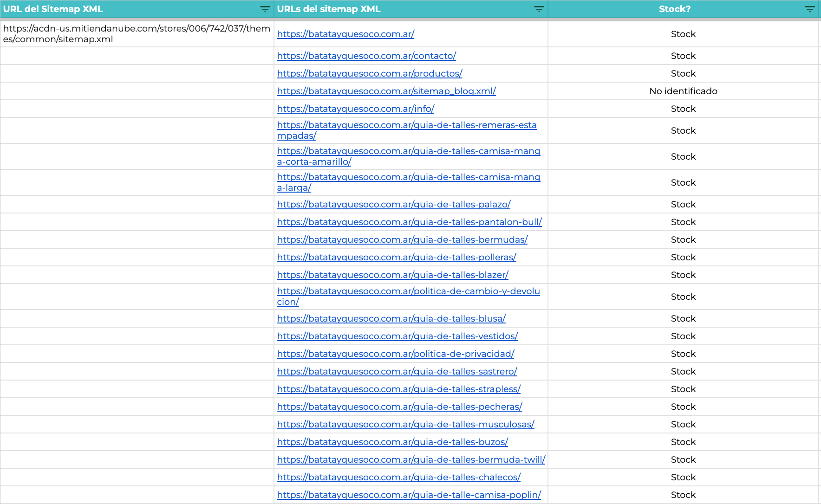Screen dimensions: 821x504
Task: Select the sitemap.xml URL cell
Action: pyautogui.click(x=137, y=34)
